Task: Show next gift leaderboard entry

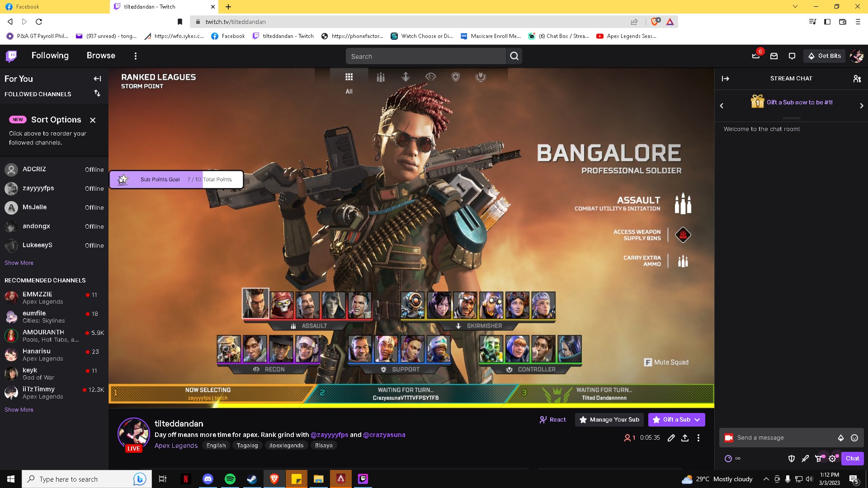Action: (862, 106)
